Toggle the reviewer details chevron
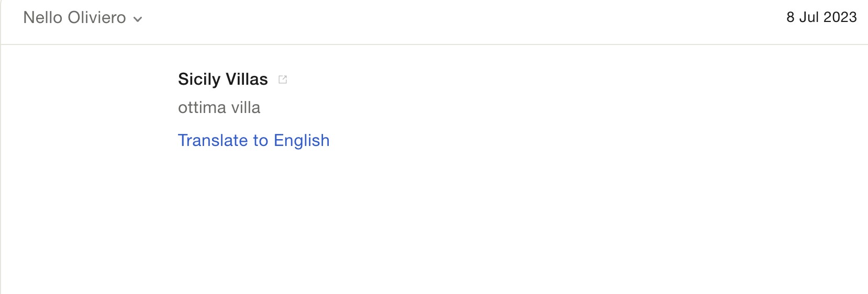Image resolution: width=868 pixels, height=294 pixels. [138, 19]
